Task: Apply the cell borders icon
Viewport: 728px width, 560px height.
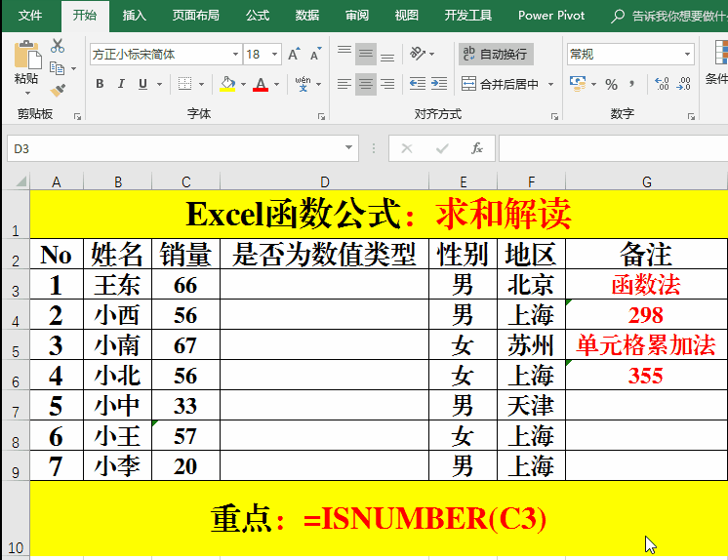Action: pos(184,84)
